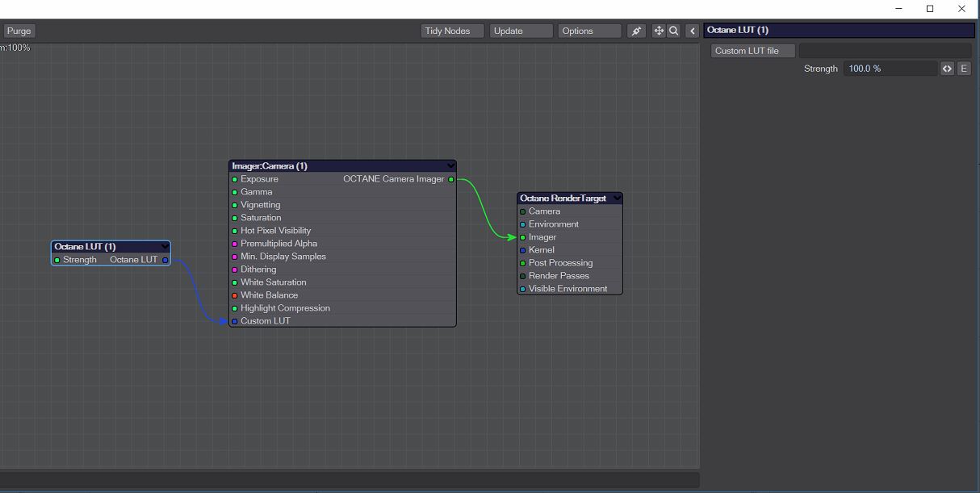Click the pan/move arrows icon
Screen dimensions: 980x493
point(659,31)
